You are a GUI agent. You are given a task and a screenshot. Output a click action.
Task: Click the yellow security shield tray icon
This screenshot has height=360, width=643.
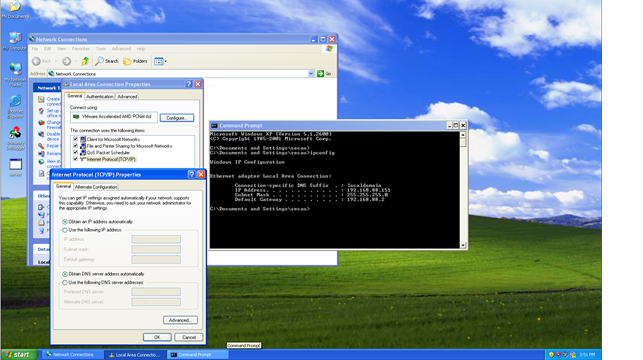551,355
